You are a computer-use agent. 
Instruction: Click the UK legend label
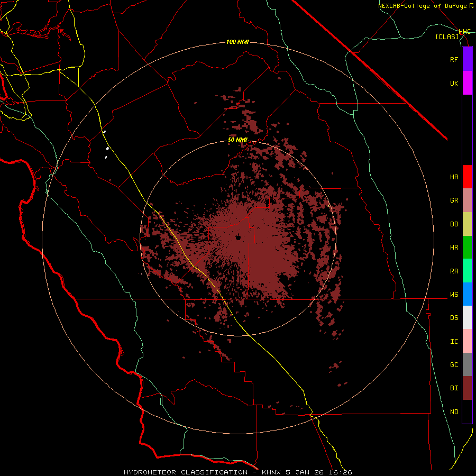(x=454, y=83)
